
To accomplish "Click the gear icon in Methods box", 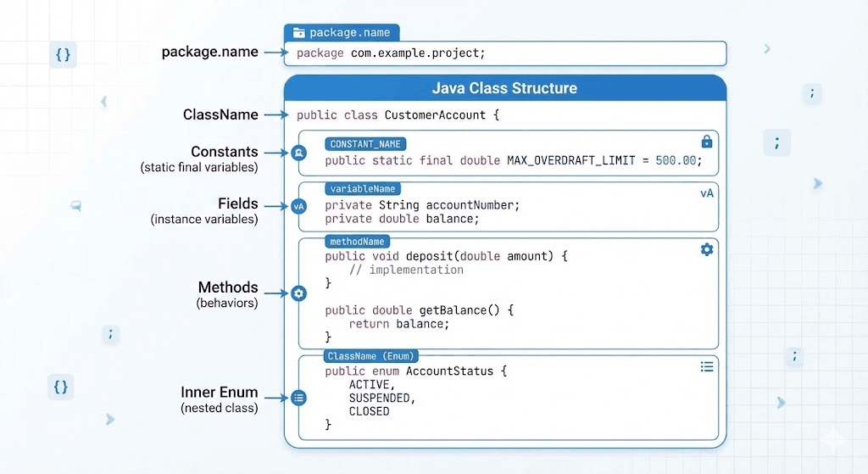I will click(706, 249).
